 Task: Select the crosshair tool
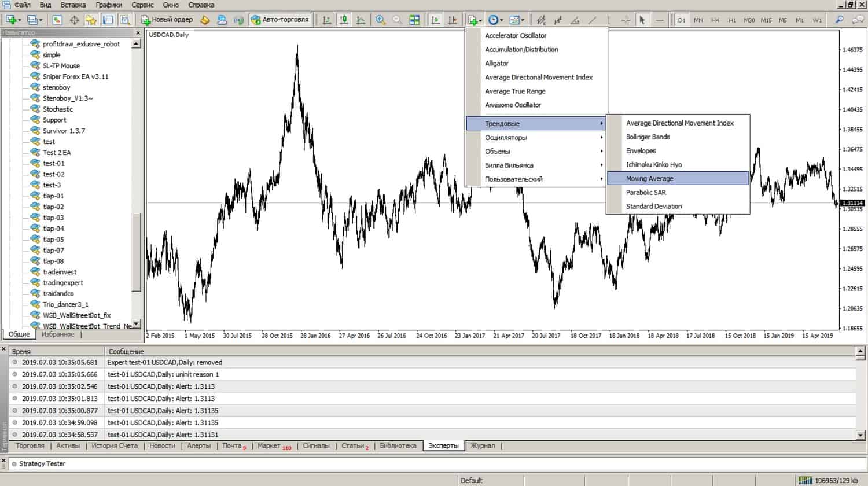626,20
